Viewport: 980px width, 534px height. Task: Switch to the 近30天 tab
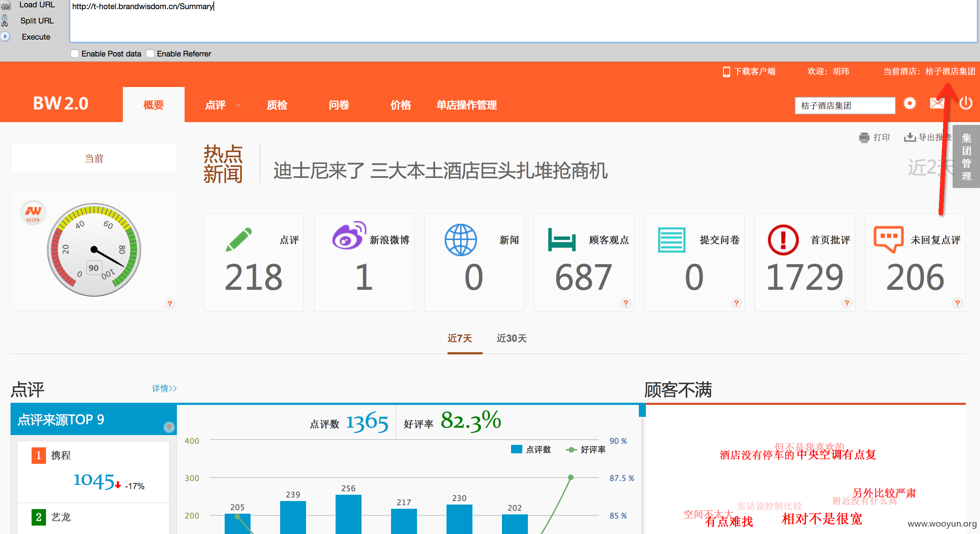tap(511, 338)
